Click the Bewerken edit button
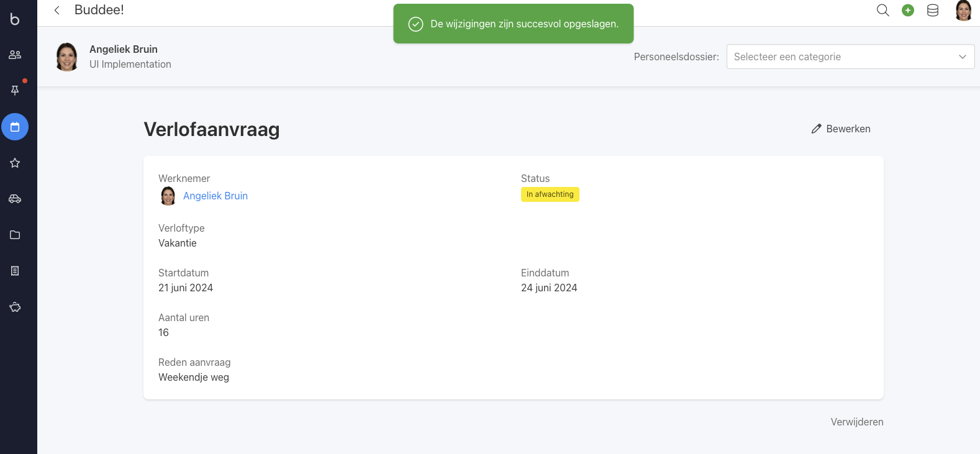 pos(841,129)
